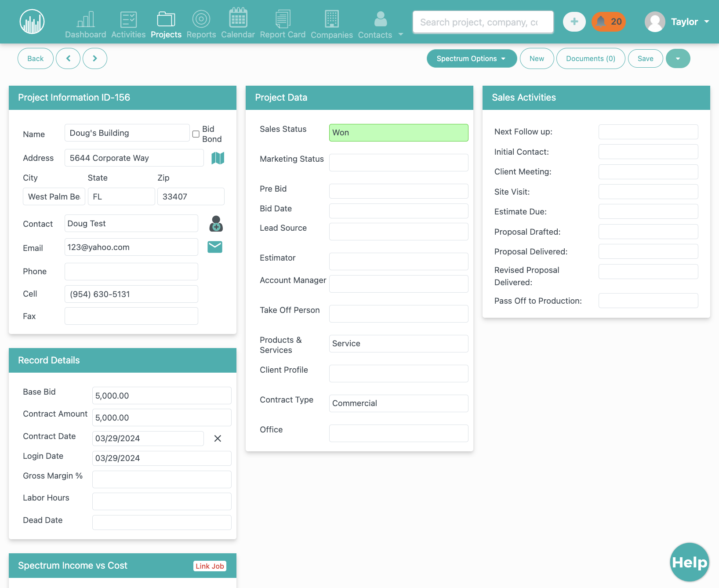This screenshot has height=588, width=719.
Task: Go to the previous project record
Action: click(68, 58)
